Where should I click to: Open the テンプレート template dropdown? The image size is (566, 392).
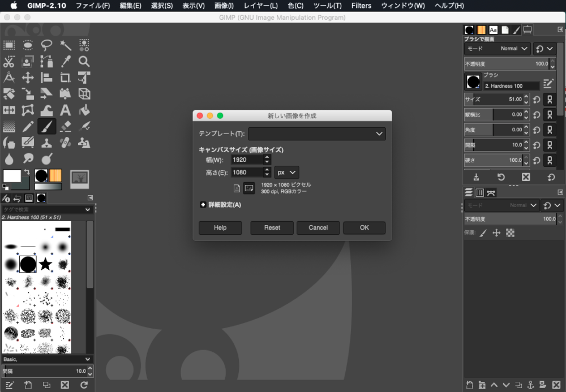[316, 133]
